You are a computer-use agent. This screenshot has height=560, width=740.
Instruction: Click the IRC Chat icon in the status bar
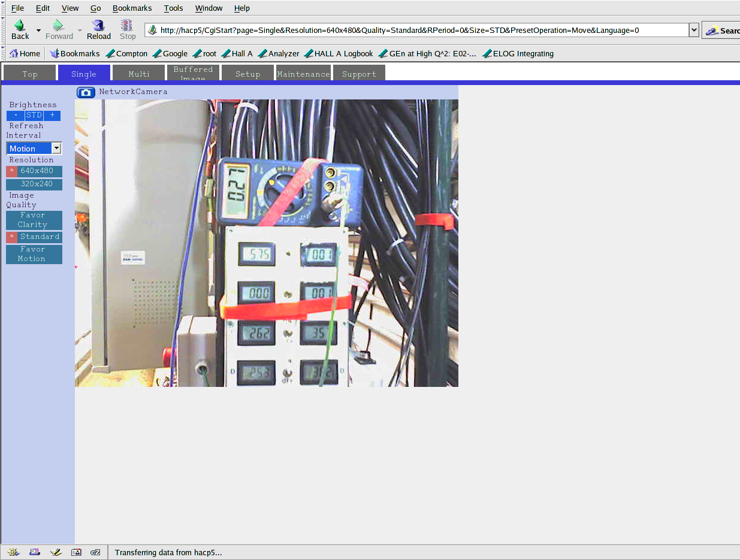[x=96, y=552]
